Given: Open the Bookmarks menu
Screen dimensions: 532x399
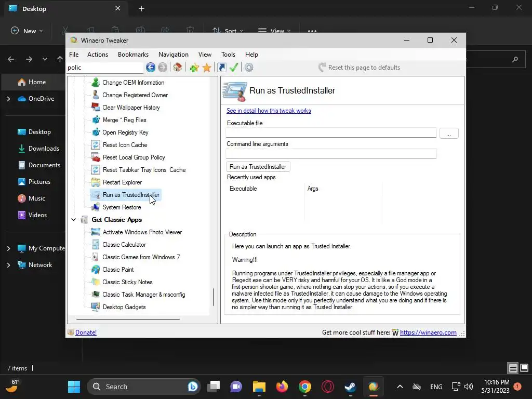Looking at the screenshot, I should pos(133,54).
